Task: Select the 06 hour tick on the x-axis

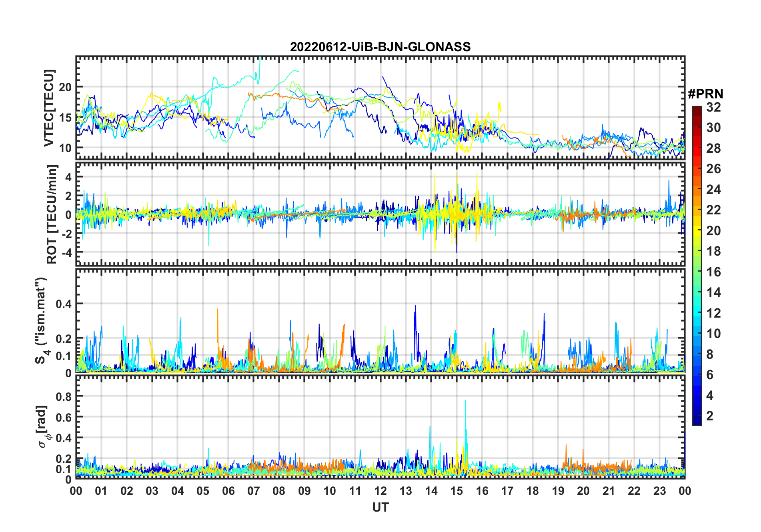Action: pos(228,491)
